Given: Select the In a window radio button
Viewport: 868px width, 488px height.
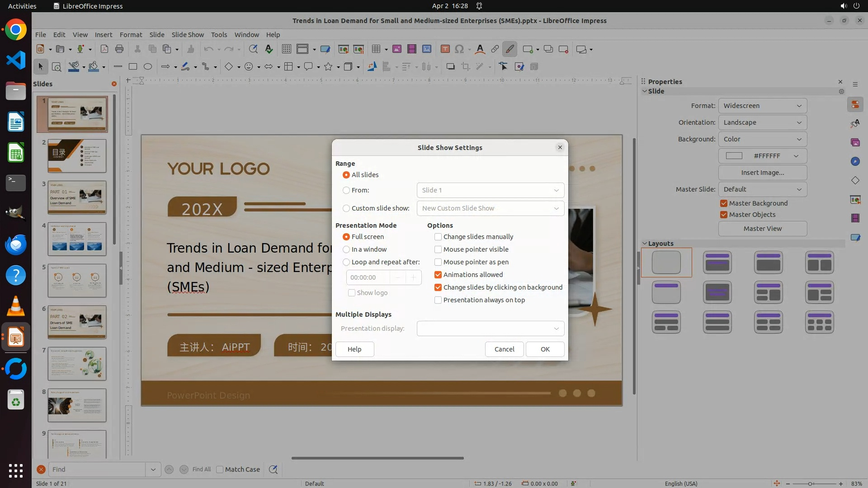Looking at the screenshot, I should coord(346,249).
